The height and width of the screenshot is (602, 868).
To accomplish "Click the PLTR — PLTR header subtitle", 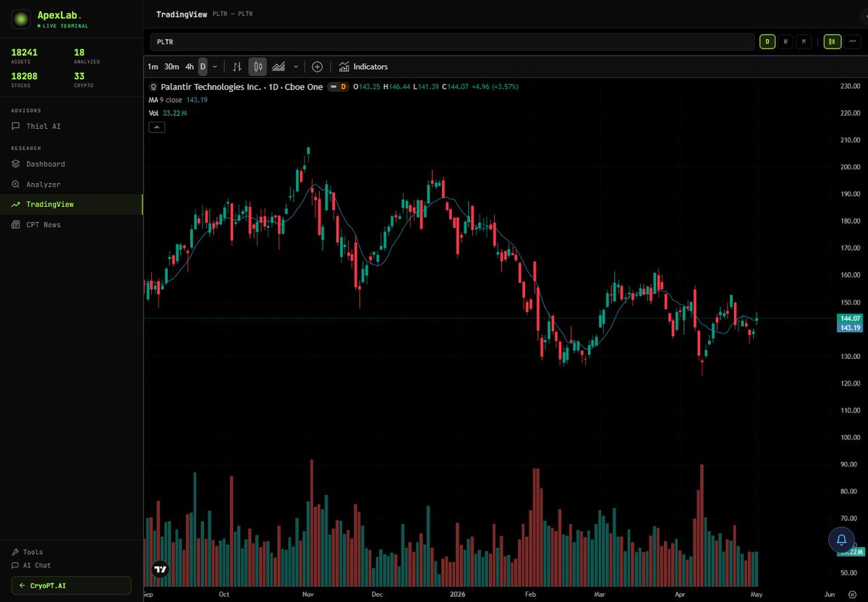I will (x=232, y=14).
